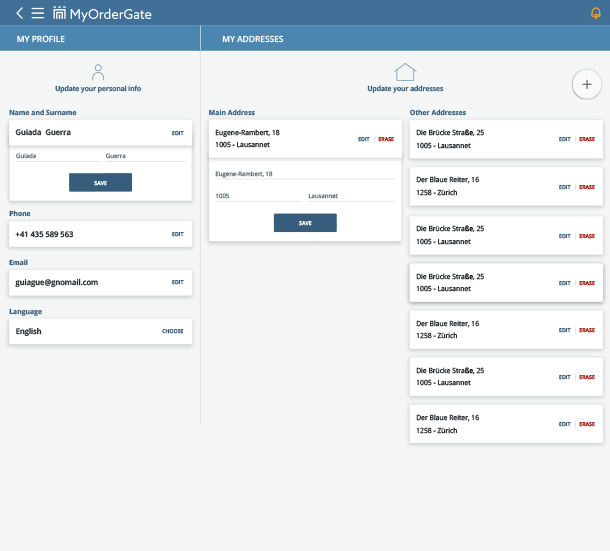Save the name and surname changes
The image size is (610, 551).
tap(100, 182)
